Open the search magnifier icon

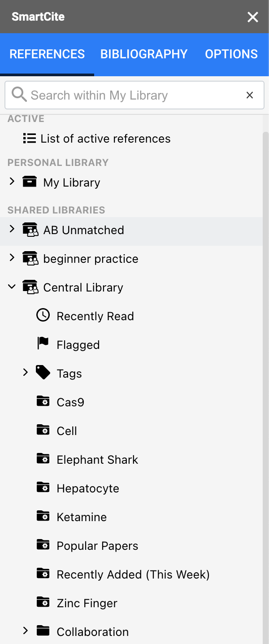pyautogui.click(x=19, y=95)
